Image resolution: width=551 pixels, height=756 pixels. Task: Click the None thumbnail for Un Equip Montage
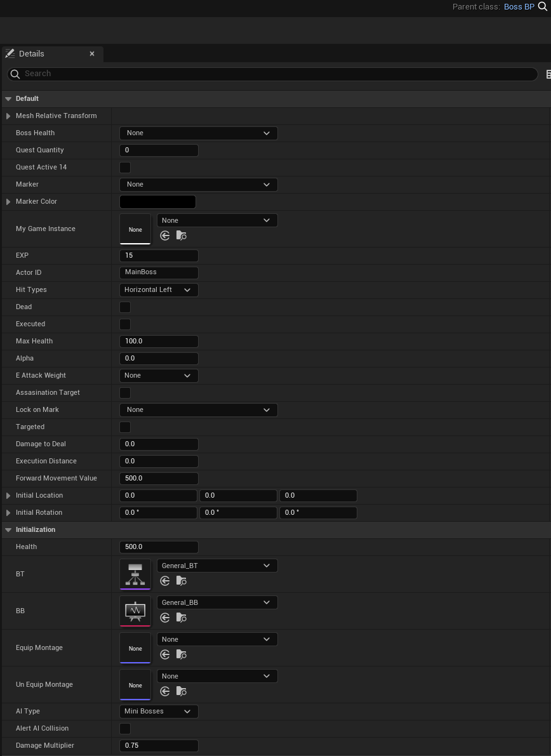click(135, 685)
